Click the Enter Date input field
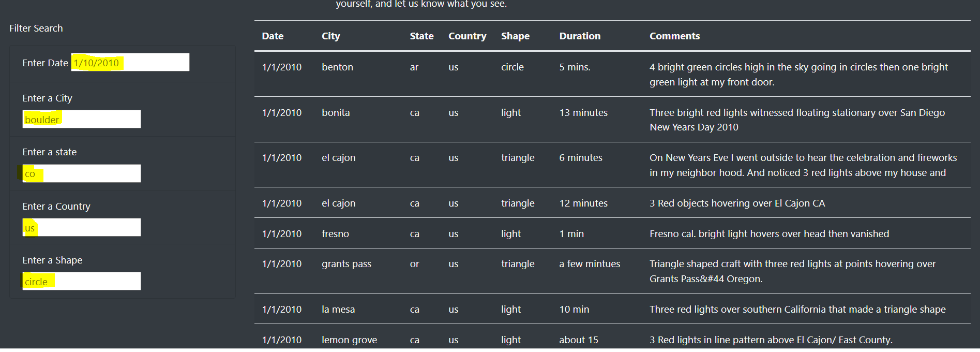The width and height of the screenshot is (980, 352). [130, 63]
